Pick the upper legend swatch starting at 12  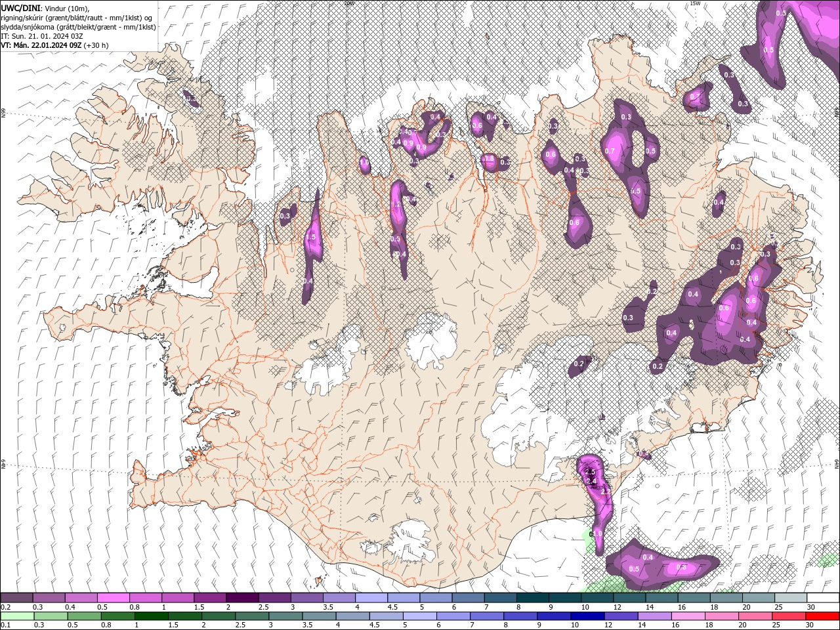click(x=630, y=598)
